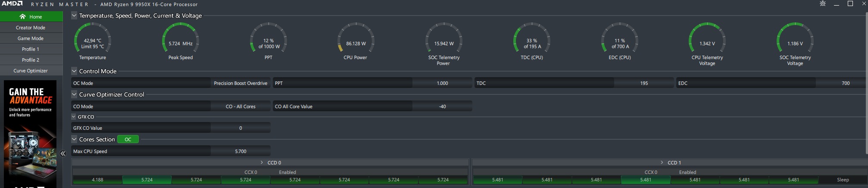Image resolution: width=868 pixels, height=188 pixels.
Task: Click the '86.128 W' CPU power reading
Action: click(356, 44)
